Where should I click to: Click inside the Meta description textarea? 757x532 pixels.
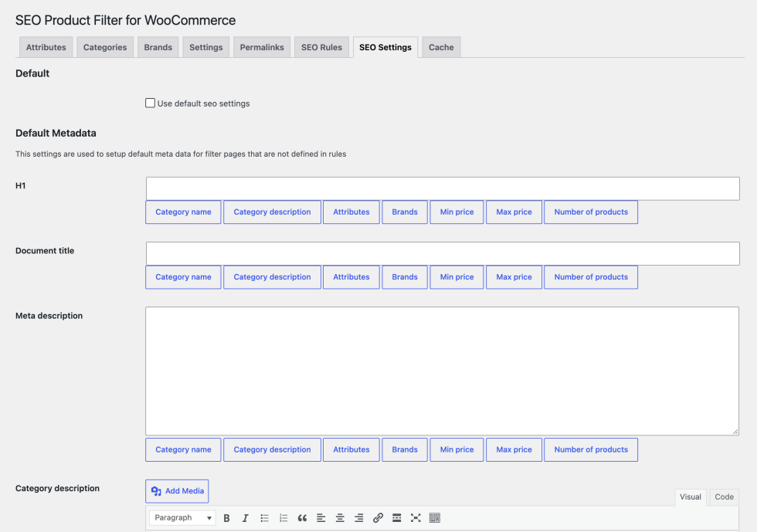coord(442,371)
